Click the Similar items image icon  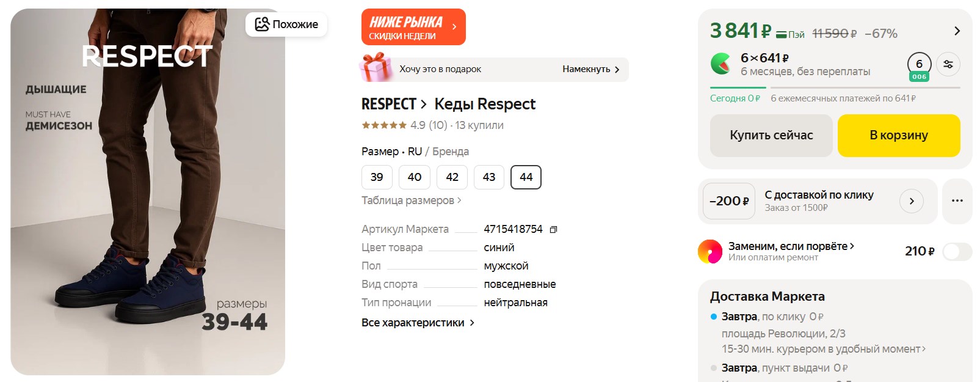coord(262,24)
